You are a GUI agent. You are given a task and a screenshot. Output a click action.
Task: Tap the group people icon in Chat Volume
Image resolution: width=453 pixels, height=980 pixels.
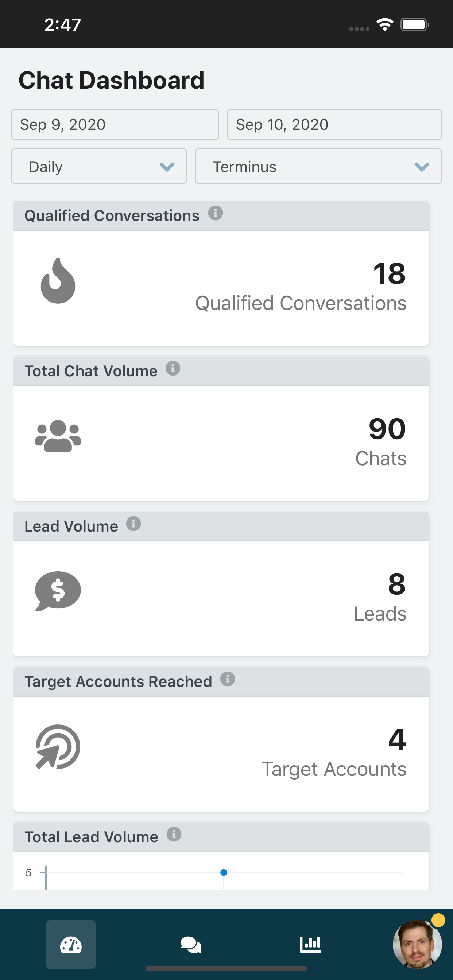point(58,436)
